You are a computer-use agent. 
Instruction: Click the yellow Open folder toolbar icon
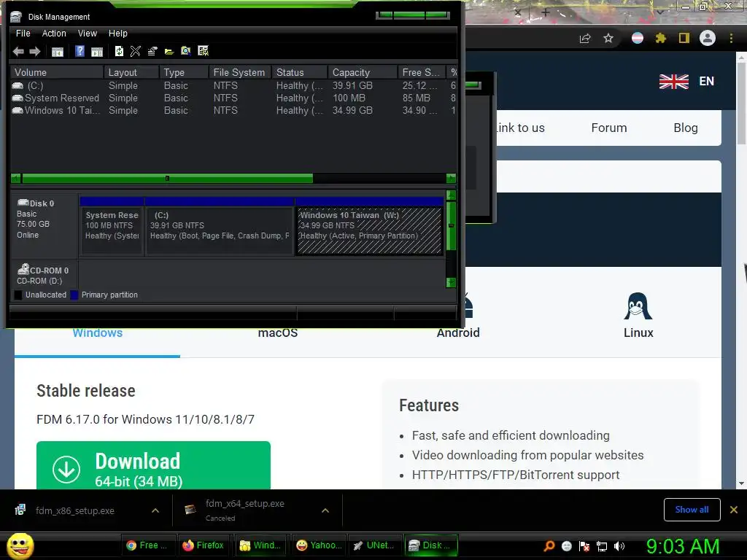(x=169, y=52)
